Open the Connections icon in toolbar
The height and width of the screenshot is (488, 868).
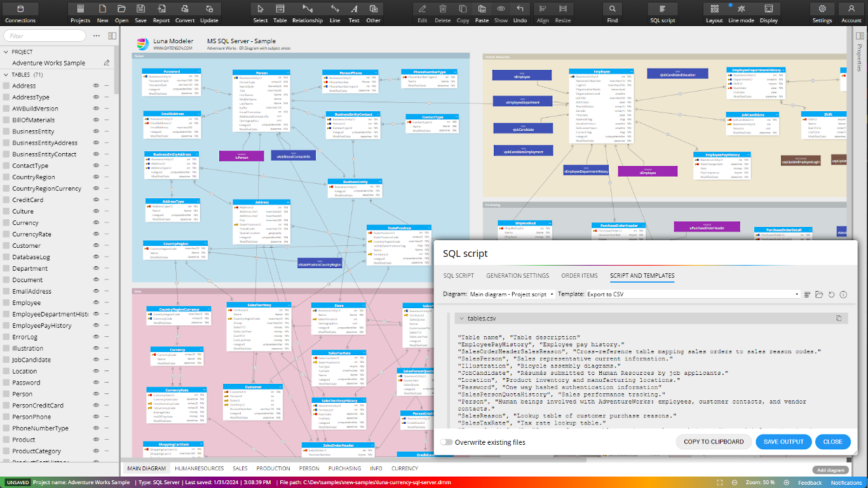coord(20,9)
